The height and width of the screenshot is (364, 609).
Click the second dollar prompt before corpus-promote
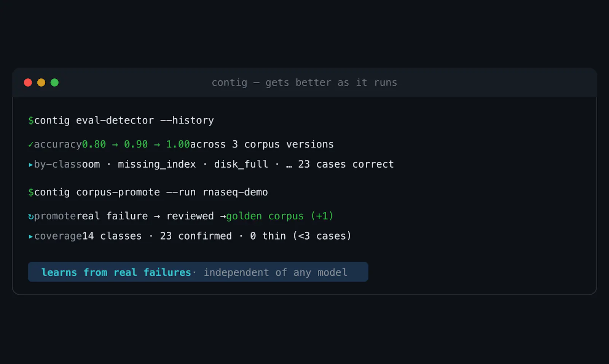[31, 192]
